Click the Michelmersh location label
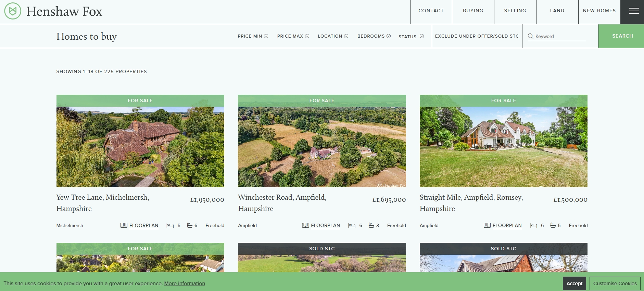The image size is (644, 291). pos(70,225)
